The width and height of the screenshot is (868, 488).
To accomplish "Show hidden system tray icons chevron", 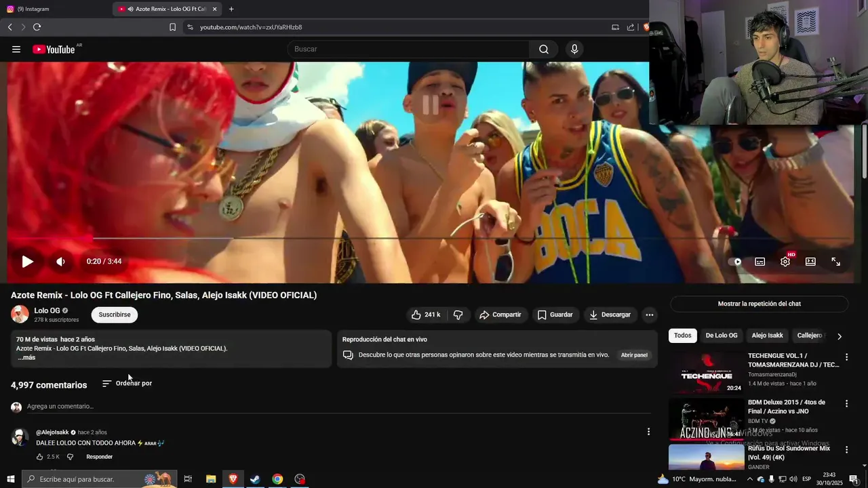I will pos(749,479).
